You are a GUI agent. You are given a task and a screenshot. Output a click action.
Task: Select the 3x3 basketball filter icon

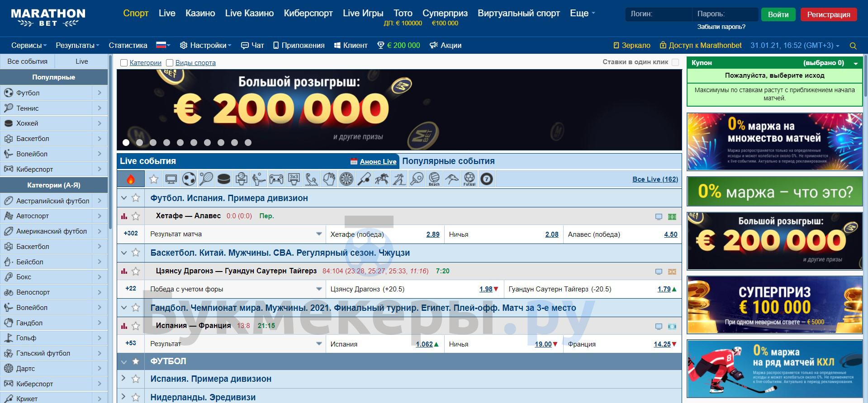click(294, 179)
